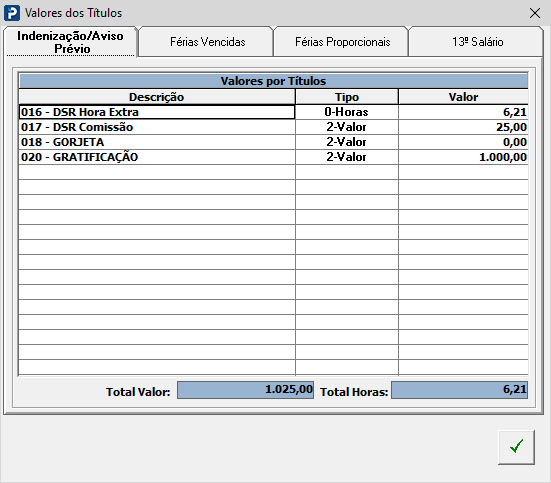Click the blue P application icon
The height and width of the screenshot is (483, 551).
12,13
